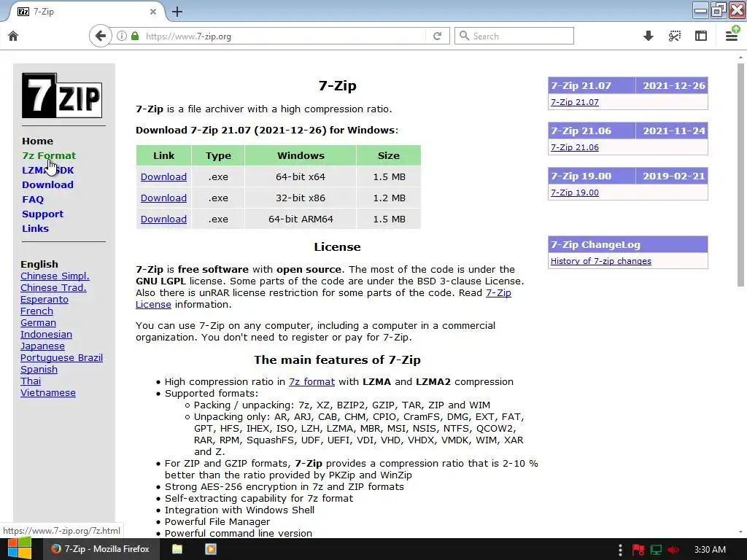
Task: Click the muted speaker tray icon
Action: (x=673, y=550)
